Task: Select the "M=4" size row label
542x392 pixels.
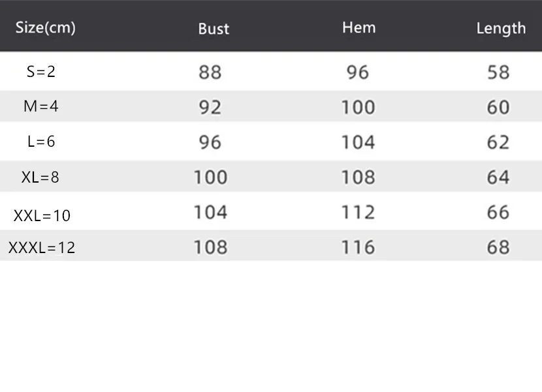Action: 41,106
